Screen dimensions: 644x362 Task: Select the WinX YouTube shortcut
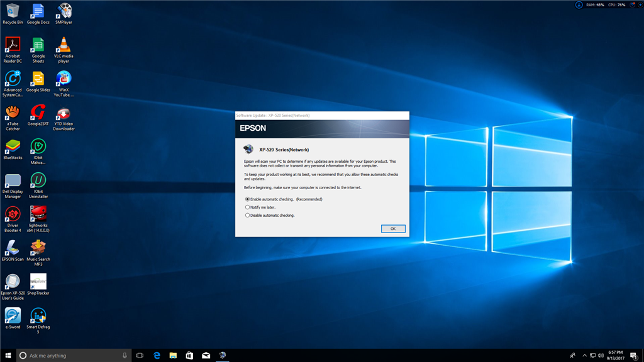click(64, 84)
